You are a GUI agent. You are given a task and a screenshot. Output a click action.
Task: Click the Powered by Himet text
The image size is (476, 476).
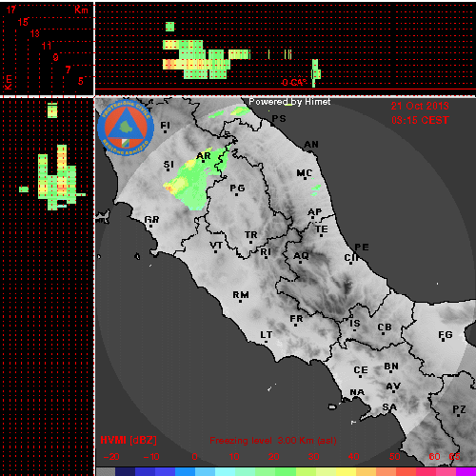click(289, 102)
